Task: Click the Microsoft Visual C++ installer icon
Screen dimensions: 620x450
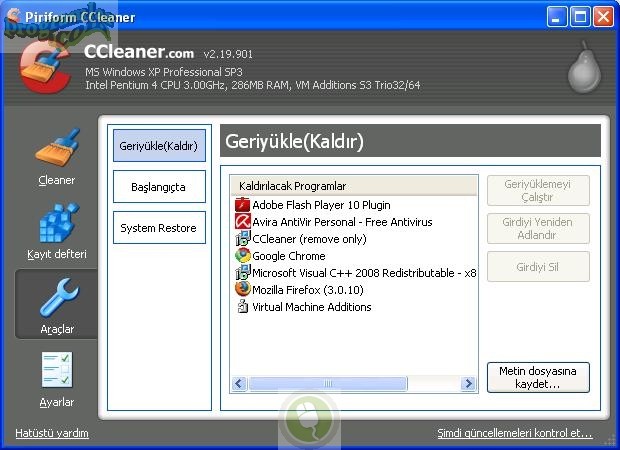Action: [x=242, y=272]
